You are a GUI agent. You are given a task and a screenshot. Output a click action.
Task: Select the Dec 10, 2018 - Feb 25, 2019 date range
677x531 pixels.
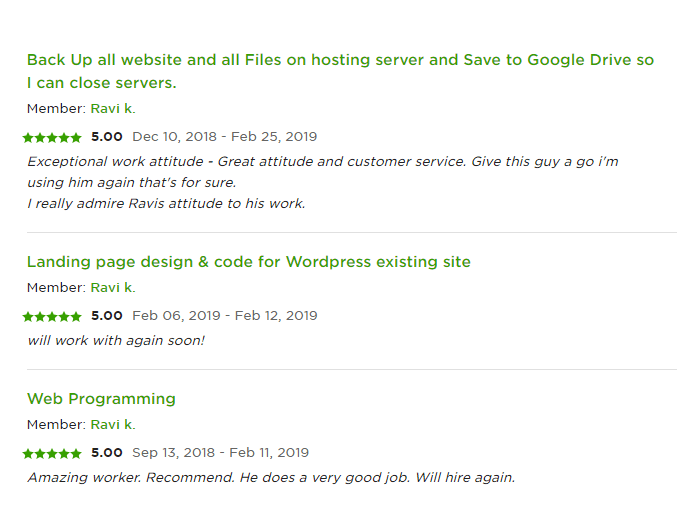tap(225, 137)
